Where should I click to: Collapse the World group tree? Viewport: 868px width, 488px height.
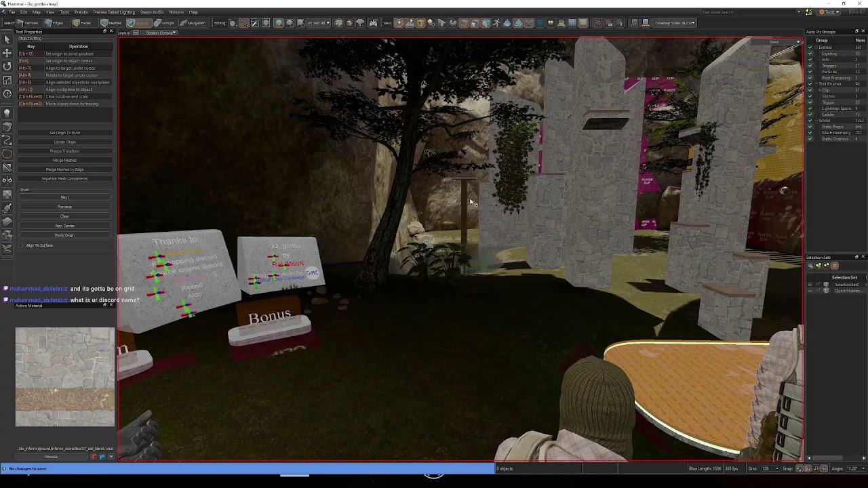point(816,121)
